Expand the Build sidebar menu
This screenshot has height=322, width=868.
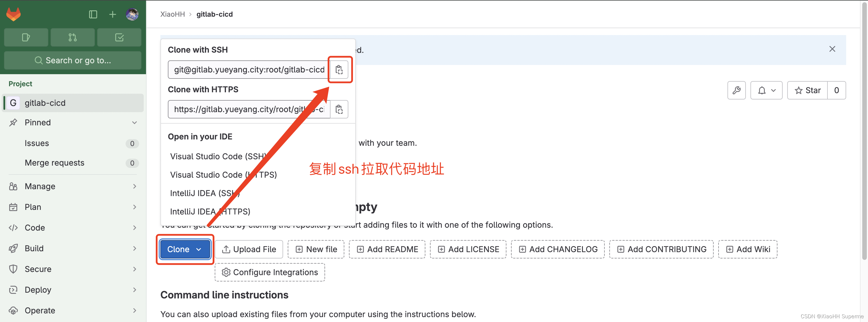[72, 248]
